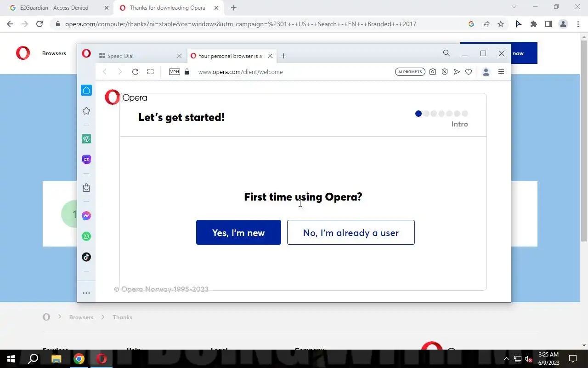Toggle the VPN badge in Opera address bar

[x=175, y=72]
